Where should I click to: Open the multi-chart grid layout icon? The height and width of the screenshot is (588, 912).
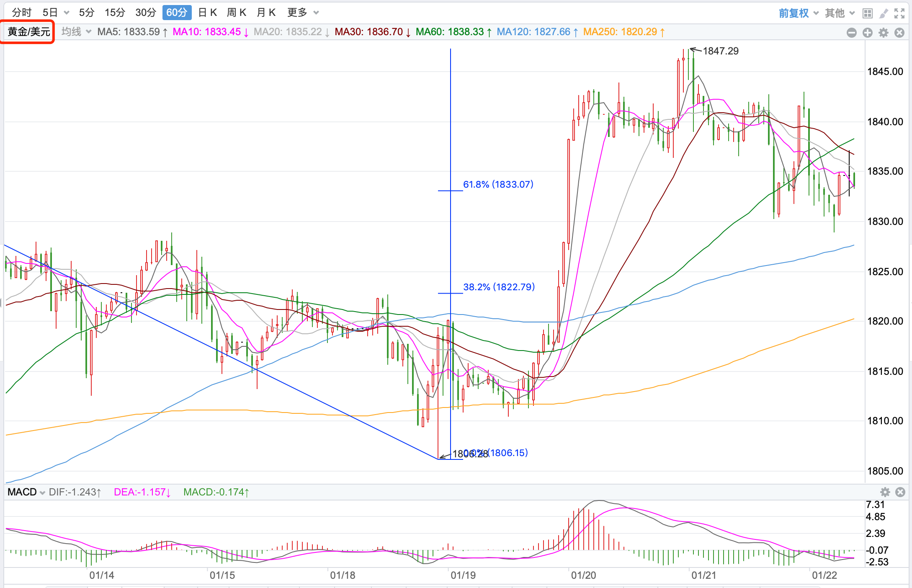[867, 13]
